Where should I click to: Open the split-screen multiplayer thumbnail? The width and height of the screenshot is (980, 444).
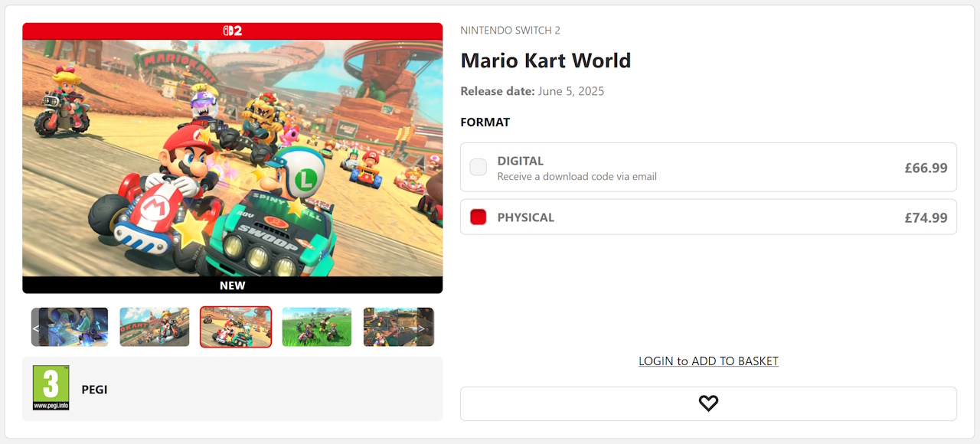tap(392, 328)
